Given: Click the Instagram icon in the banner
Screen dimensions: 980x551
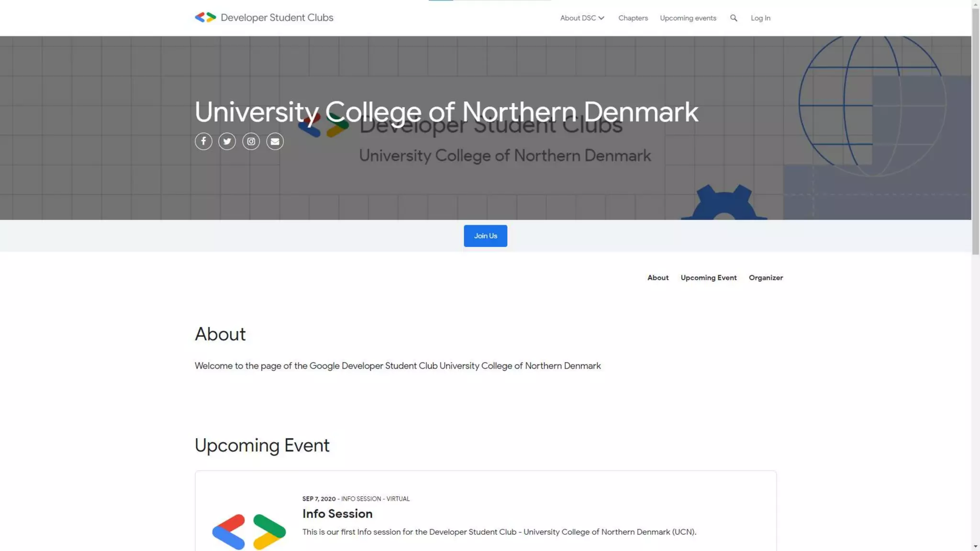Looking at the screenshot, I should (x=251, y=141).
